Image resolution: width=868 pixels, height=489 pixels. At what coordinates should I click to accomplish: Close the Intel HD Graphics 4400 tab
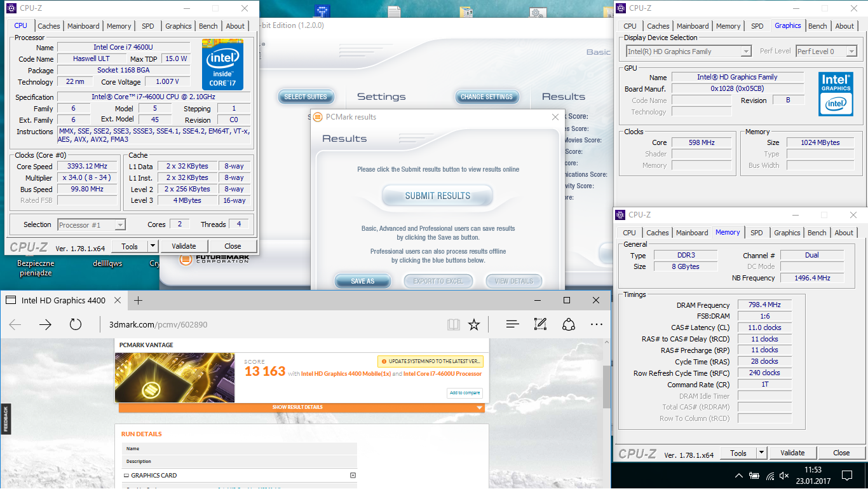coord(118,300)
